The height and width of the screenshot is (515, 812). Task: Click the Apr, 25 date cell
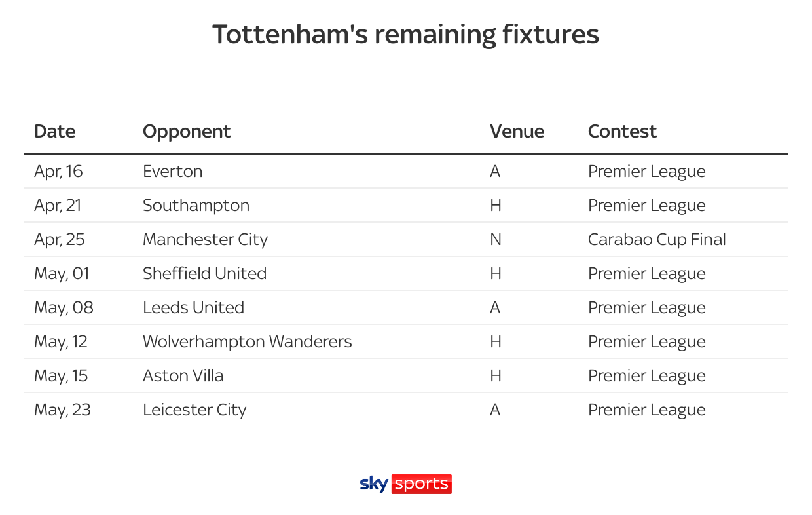point(60,240)
